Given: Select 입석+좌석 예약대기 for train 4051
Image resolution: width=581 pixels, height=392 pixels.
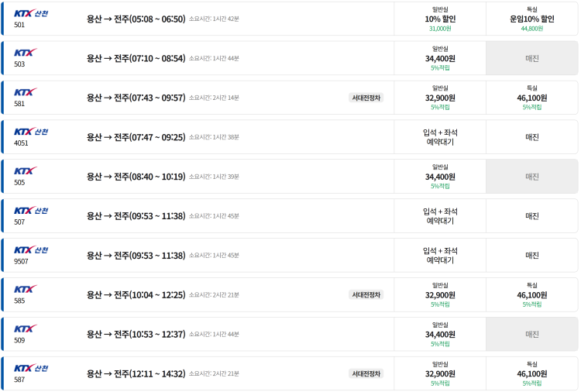Looking at the screenshot, I should 440,137.
